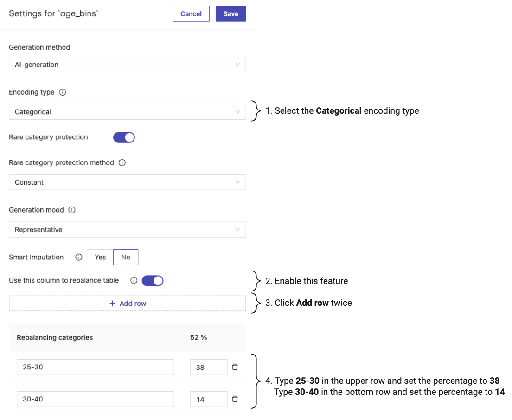Open the Generation method dropdown
Viewport: 512px width, 420px height.
point(128,65)
